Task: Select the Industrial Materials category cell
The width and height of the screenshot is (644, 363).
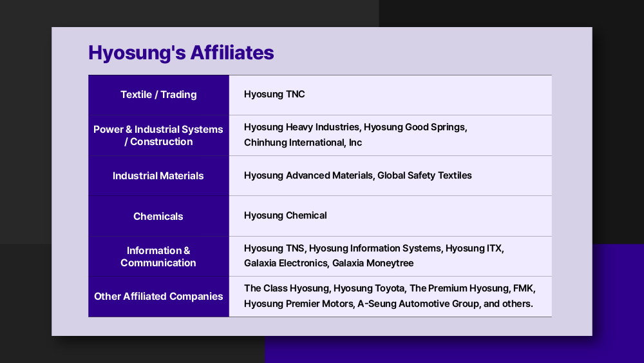Action: 158,175
